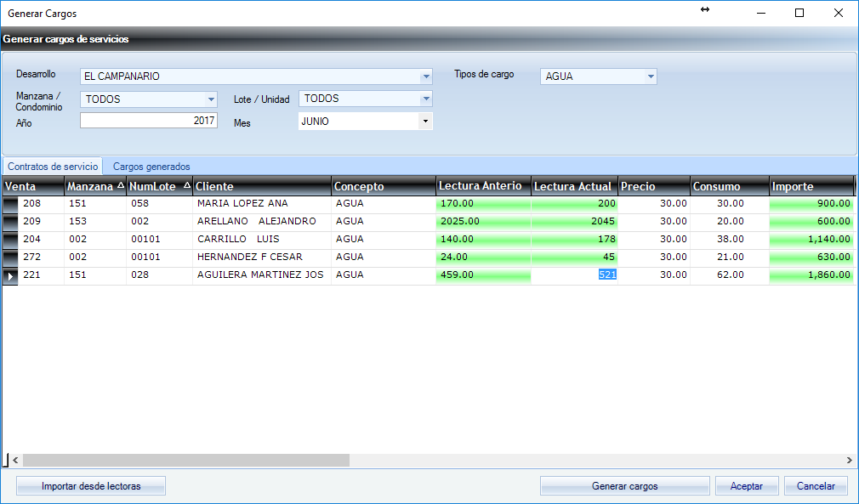Click the Precio column header
Image resolution: width=859 pixels, height=504 pixels.
(x=654, y=186)
